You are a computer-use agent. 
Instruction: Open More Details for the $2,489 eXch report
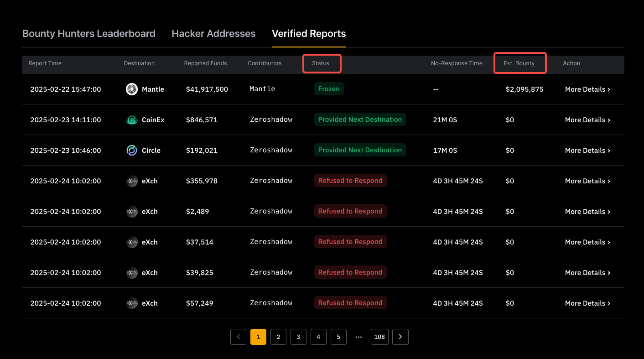click(587, 212)
